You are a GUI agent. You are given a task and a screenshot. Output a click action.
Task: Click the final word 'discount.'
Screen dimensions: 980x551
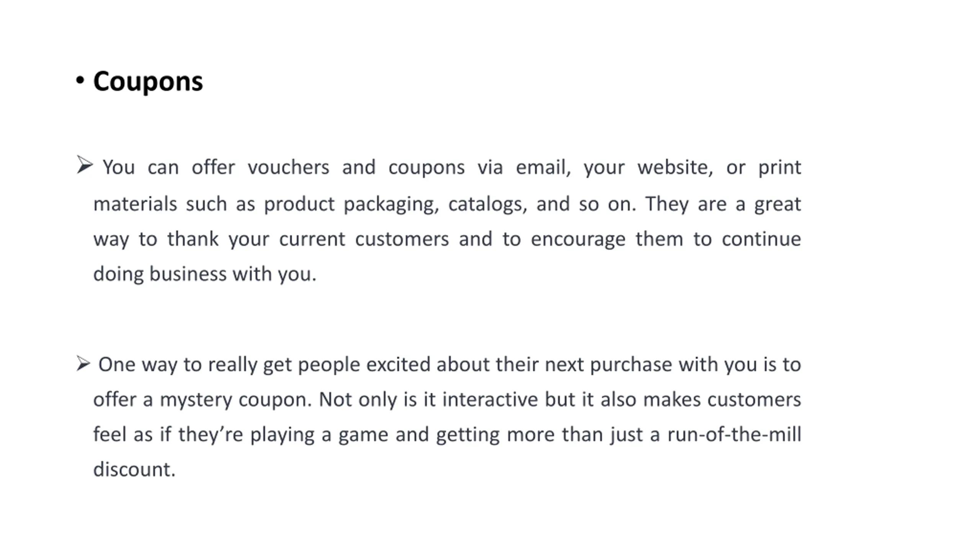click(x=134, y=469)
